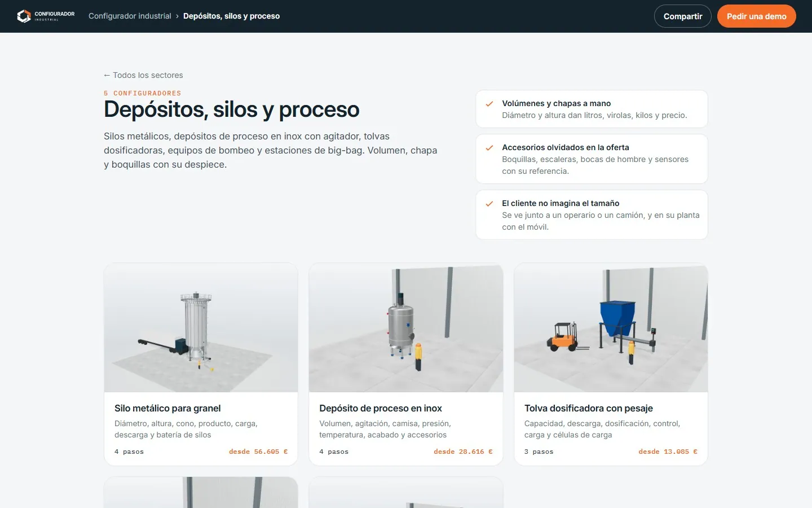Click the Depósito card description starting Volumen, agitación
812x508 pixels.
[x=385, y=429]
